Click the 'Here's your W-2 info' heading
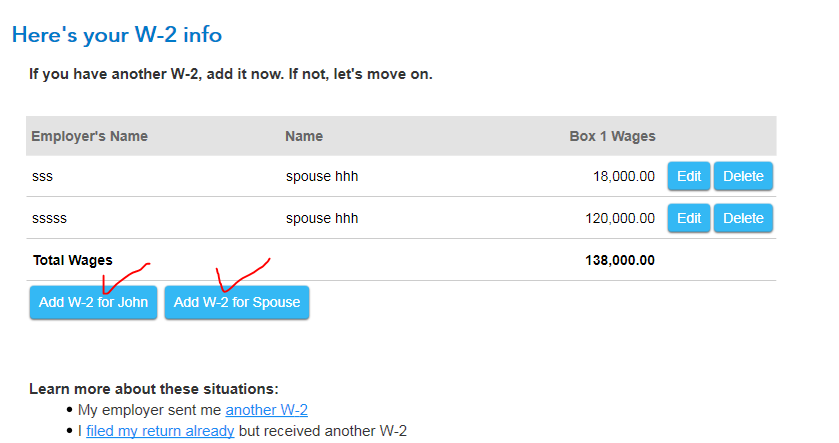839x443 pixels. (116, 35)
